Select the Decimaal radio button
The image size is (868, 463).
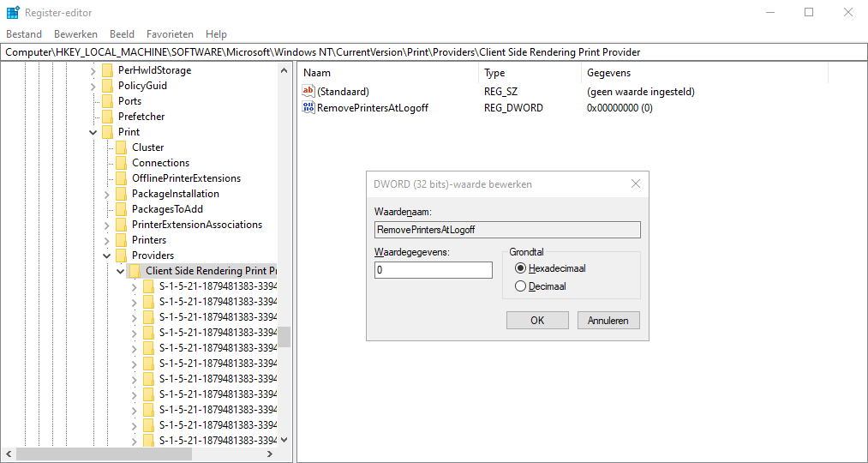(x=520, y=286)
